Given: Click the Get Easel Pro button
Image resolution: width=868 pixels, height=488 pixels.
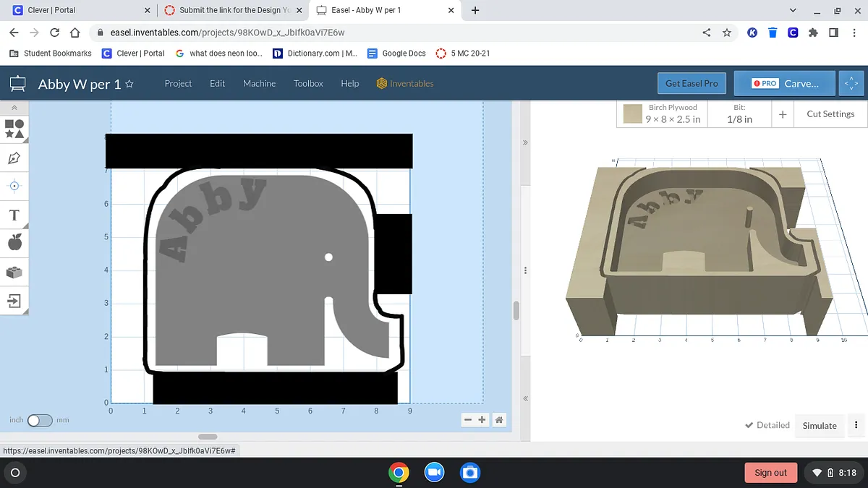Looking at the screenshot, I should [x=692, y=83].
